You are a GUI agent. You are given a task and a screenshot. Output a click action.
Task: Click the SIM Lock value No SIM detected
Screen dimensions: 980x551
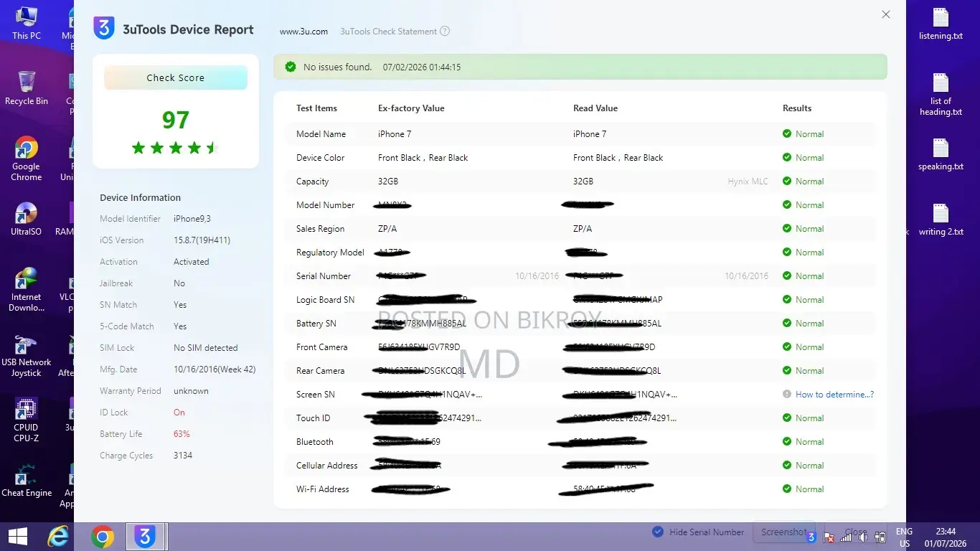coord(206,348)
